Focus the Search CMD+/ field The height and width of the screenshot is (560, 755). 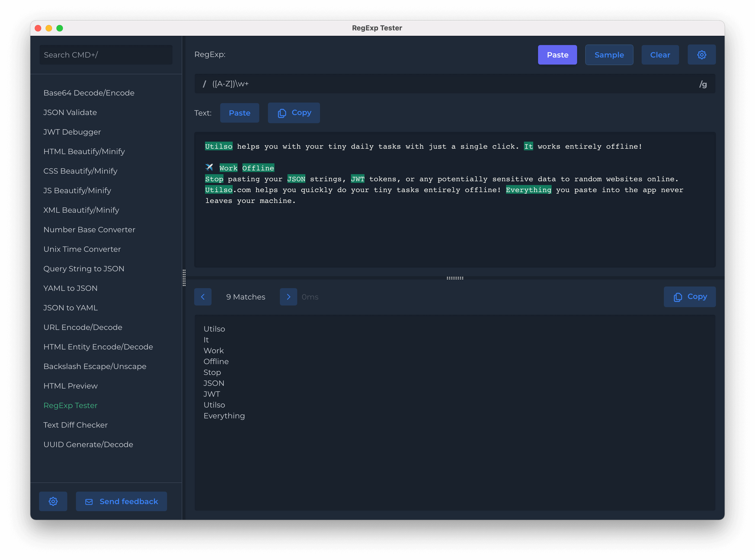pyautogui.click(x=106, y=55)
